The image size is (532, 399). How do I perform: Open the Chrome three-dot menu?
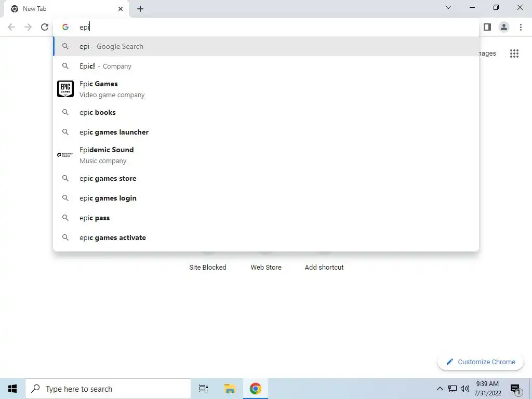click(521, 27)
